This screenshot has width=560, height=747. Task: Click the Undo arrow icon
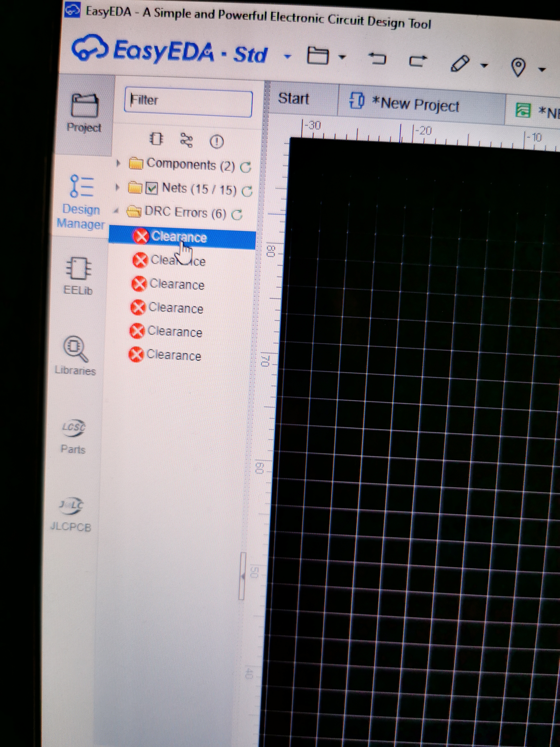click(x=377, y=59)
